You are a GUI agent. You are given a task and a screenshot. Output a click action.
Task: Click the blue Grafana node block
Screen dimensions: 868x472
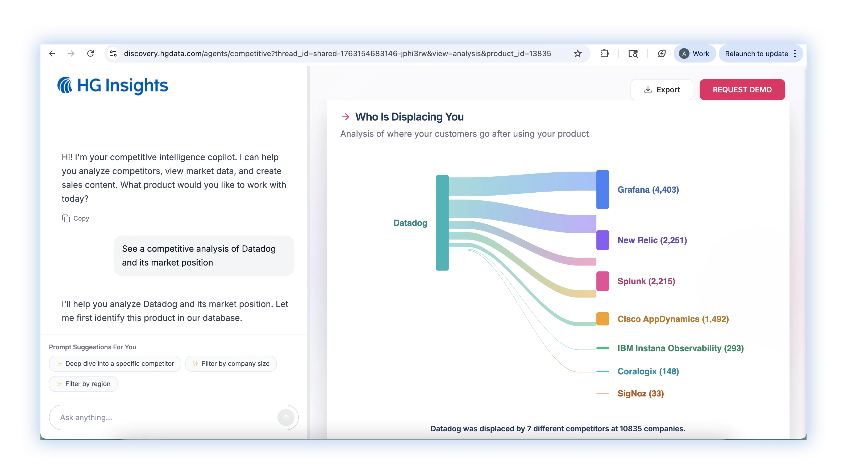pyautogui.click(x=603, y=189)
